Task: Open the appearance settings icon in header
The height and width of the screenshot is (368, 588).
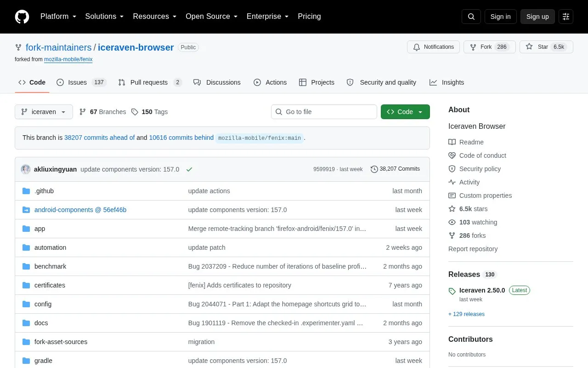Action: pos(566,17)
